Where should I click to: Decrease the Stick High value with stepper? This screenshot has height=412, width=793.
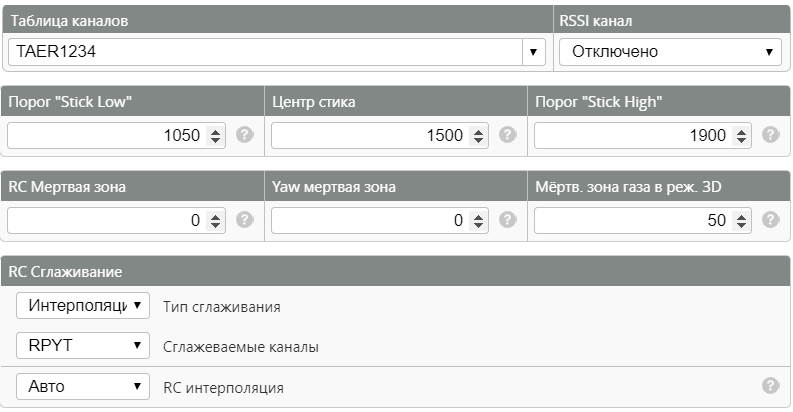point(741,140)
